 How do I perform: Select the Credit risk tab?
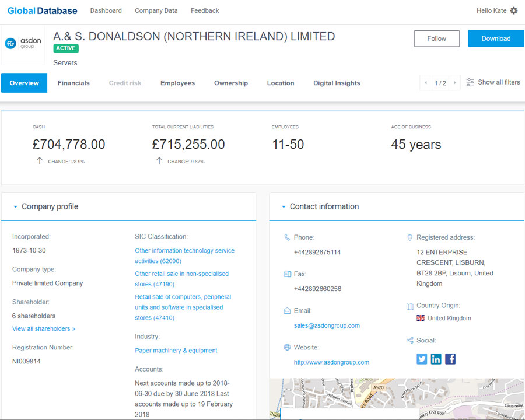[125, 83]
